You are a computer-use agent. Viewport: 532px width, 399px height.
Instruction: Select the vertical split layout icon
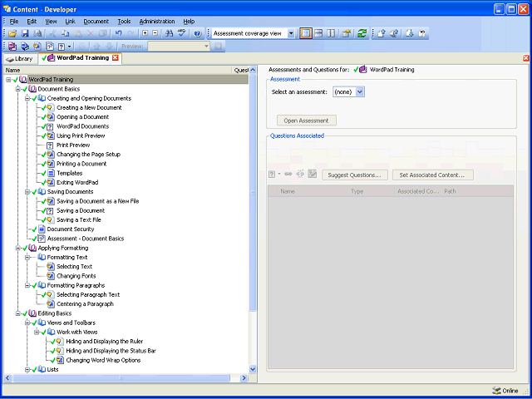click(331, 33)
